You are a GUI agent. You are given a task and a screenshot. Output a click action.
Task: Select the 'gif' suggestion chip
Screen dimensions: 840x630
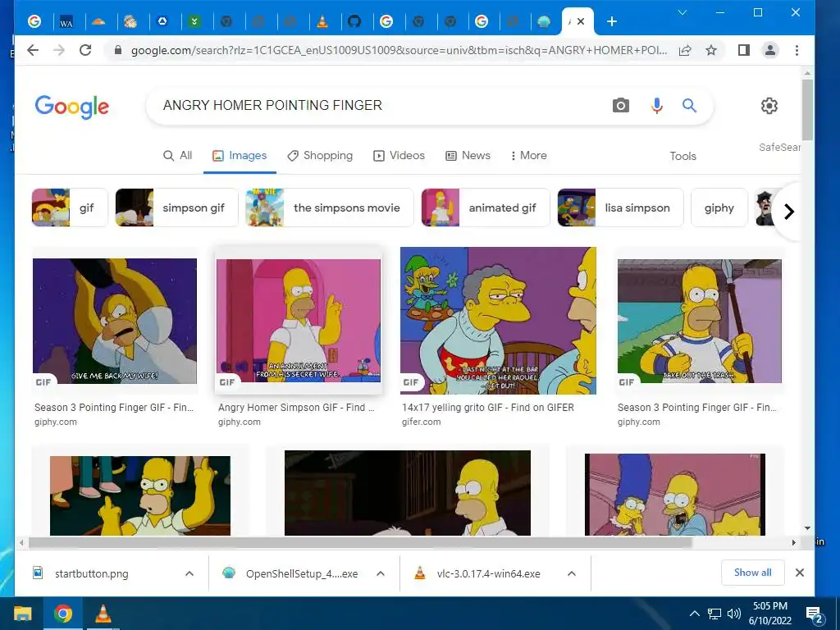tap(70, 208)
